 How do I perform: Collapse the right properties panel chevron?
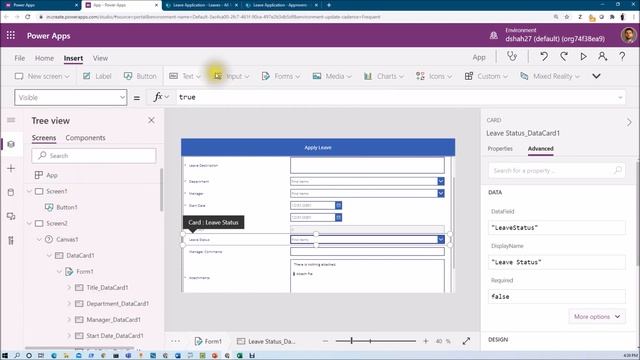629,122
